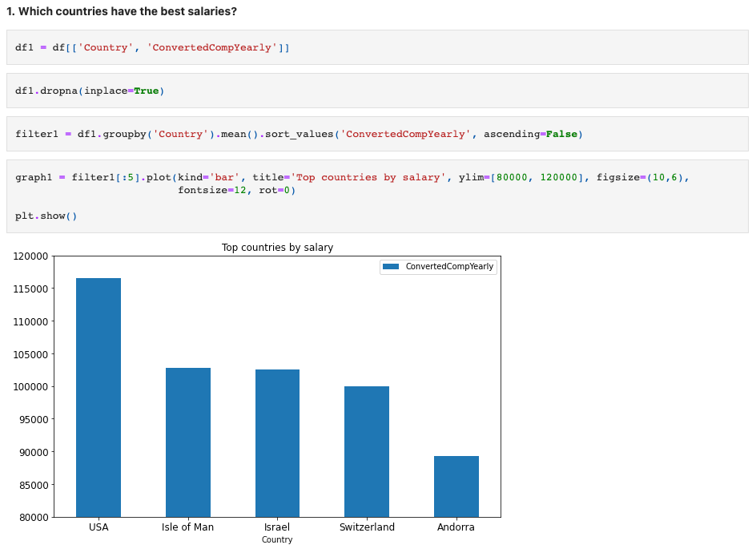Image resolution: width=756 pixels, height=553 pixels.
Task: Select the Isle of Man bar
Action: [188, 441]
